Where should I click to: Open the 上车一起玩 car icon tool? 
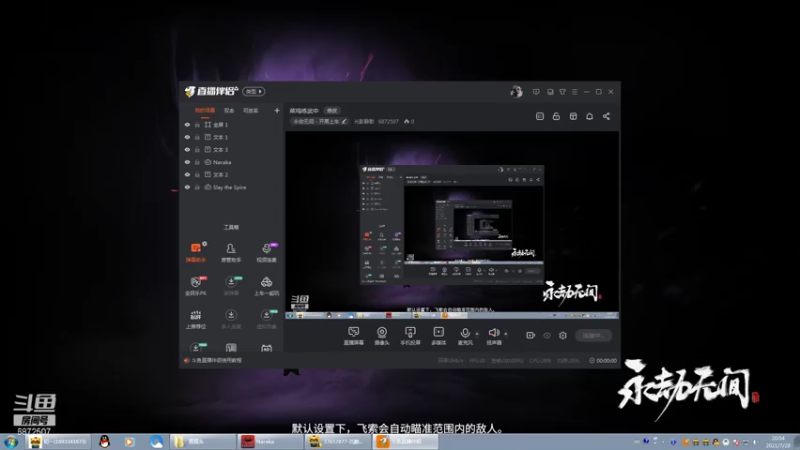(x=266, y=286)
